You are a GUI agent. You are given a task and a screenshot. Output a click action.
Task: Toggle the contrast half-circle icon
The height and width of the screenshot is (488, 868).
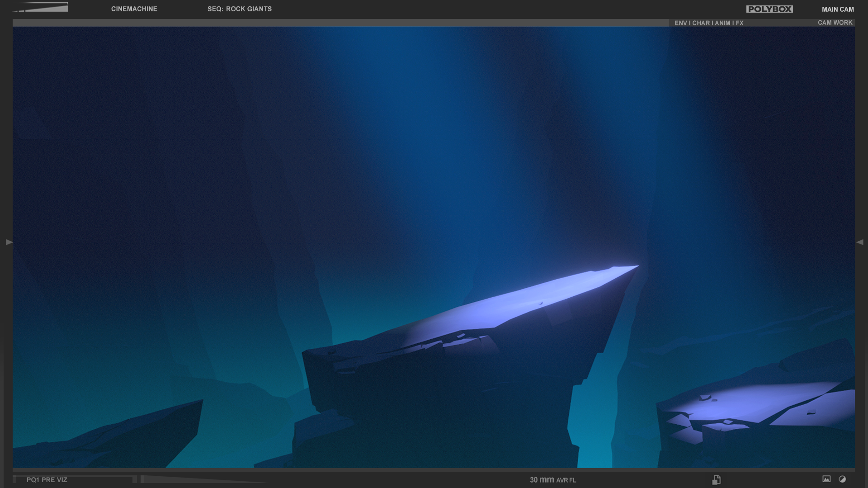pos(842,479)
